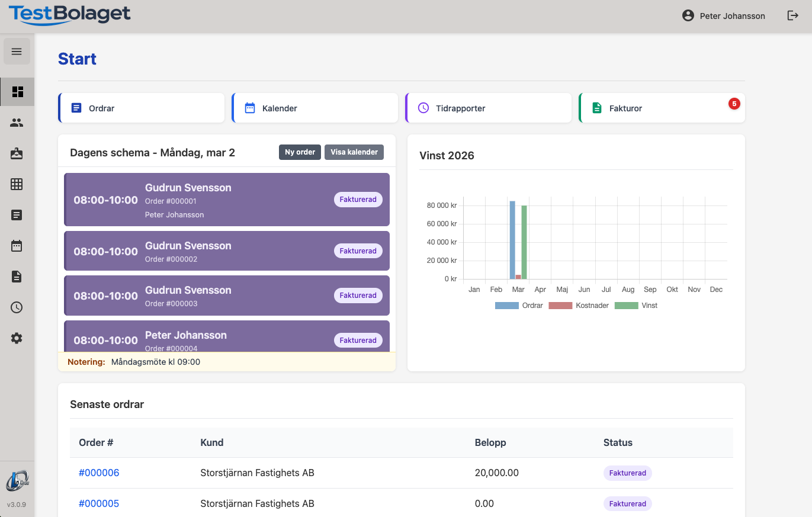Viewport: 812px width, 517px height.
Task: Open the hamburger menu in the sidebar
Action: [x=17, y=52]
